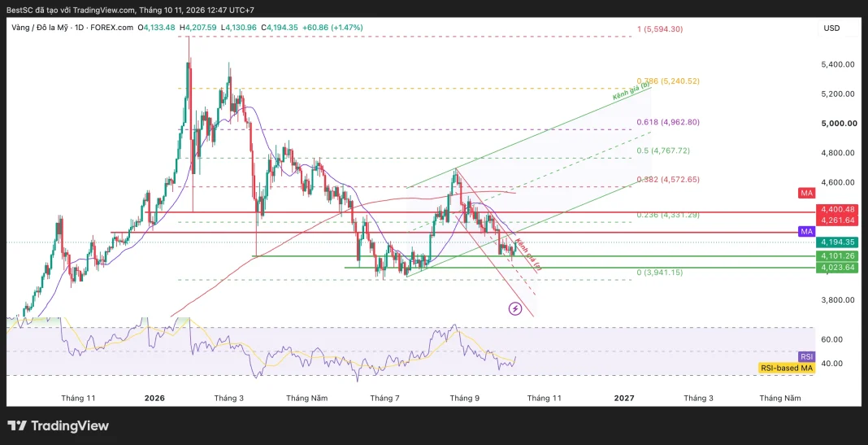The height and width of the screenshot is (445, 868).
Task: Click the Tháng 9 time axis label
Action: pyautogui.click(x=464, y=398)
